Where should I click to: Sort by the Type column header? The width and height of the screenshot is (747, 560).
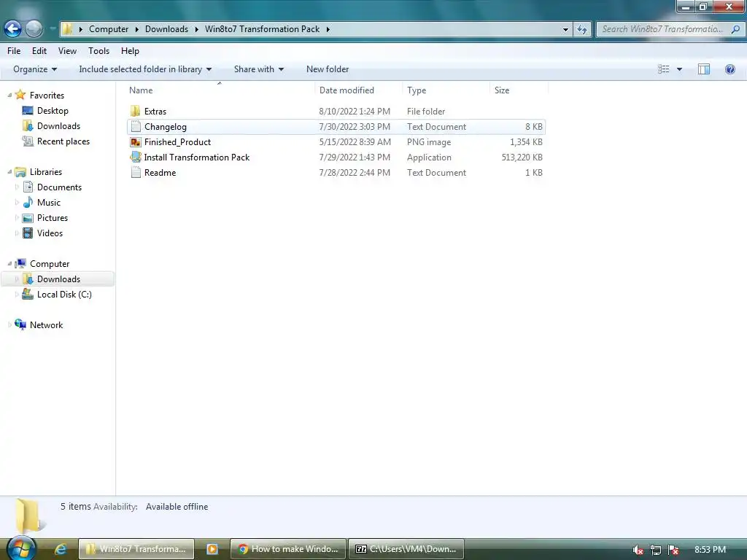point(446,90)
